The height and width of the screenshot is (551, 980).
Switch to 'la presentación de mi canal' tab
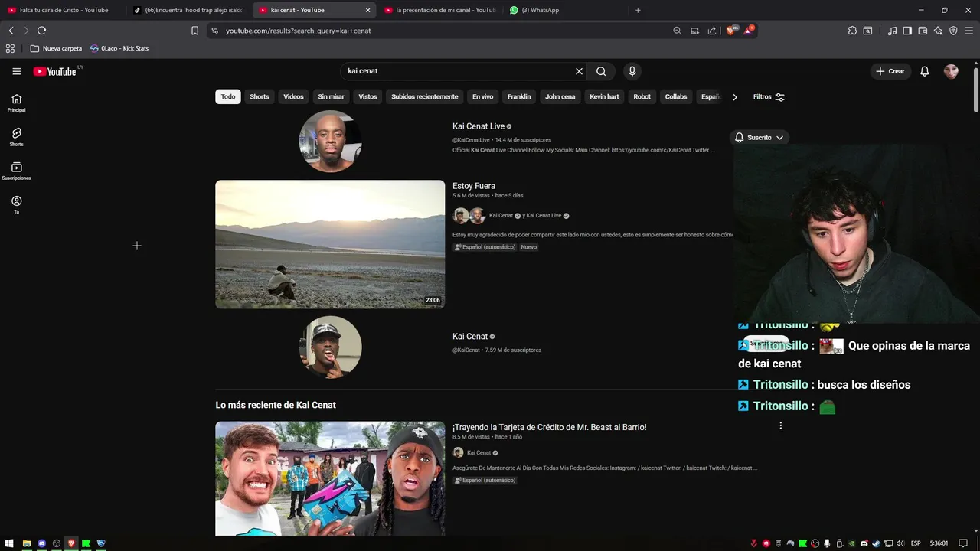click(x=440, y=10)
